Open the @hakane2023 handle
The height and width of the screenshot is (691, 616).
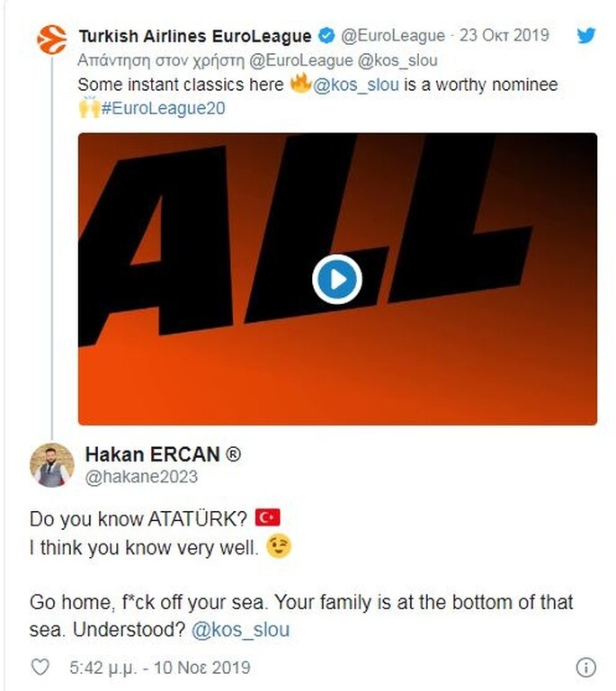141,477
